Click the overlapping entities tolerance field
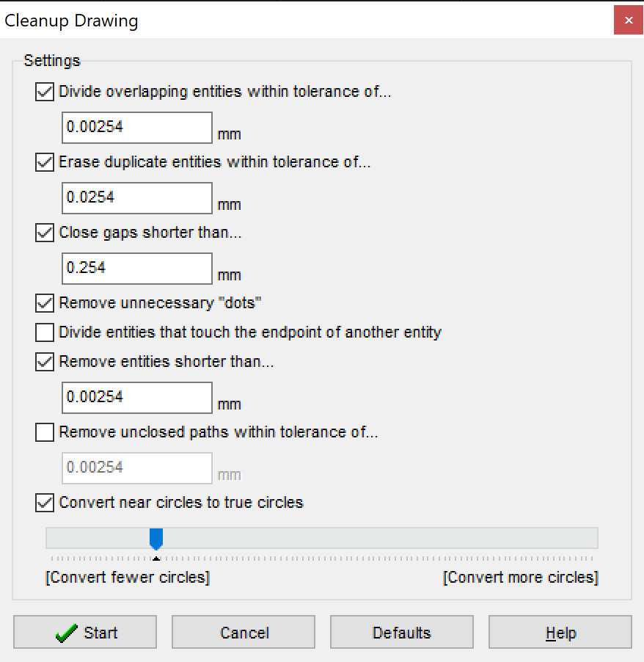The image size is (644, 662). pyautogui.click(x=137, y=128)
